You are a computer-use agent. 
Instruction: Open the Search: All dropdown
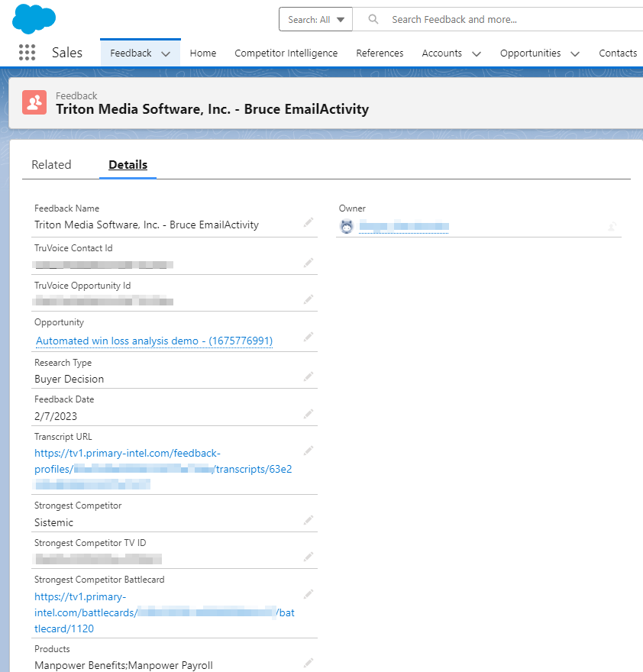(315, 19)
